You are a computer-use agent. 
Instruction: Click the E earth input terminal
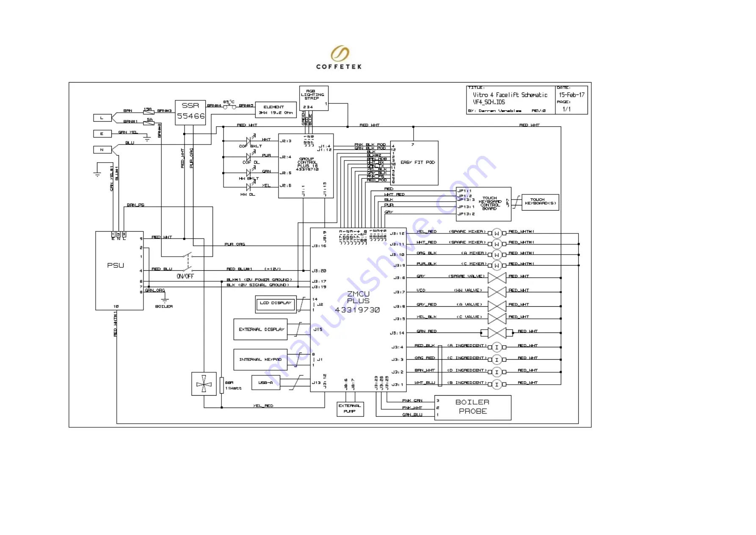click(102, 134)
